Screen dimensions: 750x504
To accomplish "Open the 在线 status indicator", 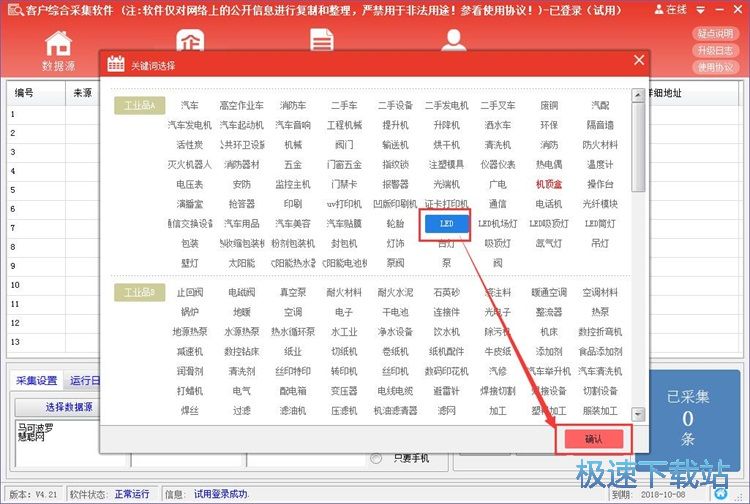I will pyautogui.click(x=671, y=9).
